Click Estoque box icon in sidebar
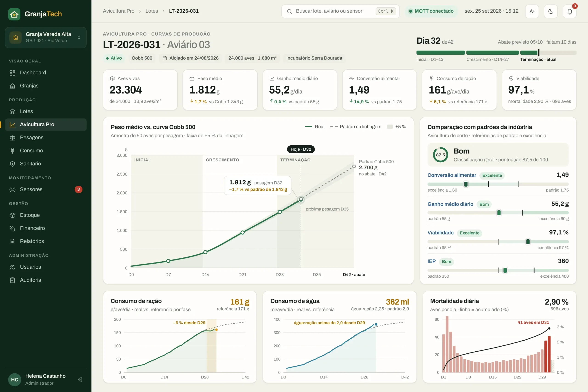The image size is (588, 392). pos(12,215)
